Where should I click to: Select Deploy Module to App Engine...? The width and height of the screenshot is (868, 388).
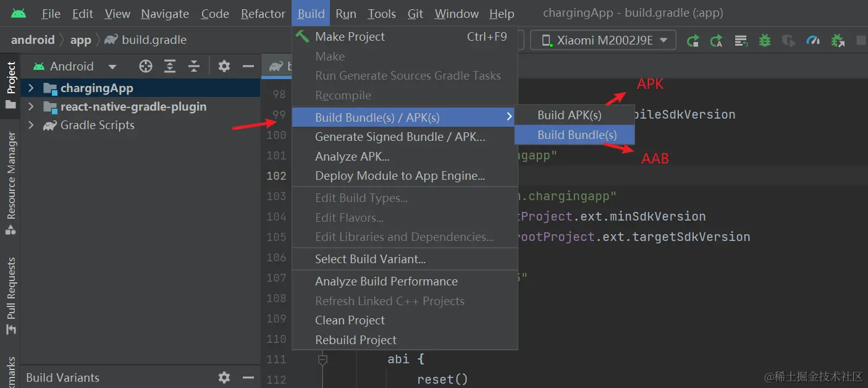coord(405,175)
